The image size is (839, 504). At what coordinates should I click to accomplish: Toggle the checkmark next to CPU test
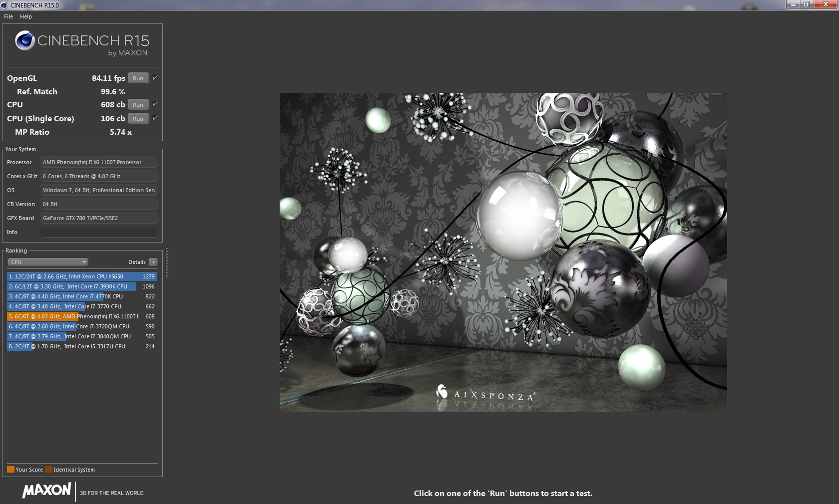(x=155, y=104)
